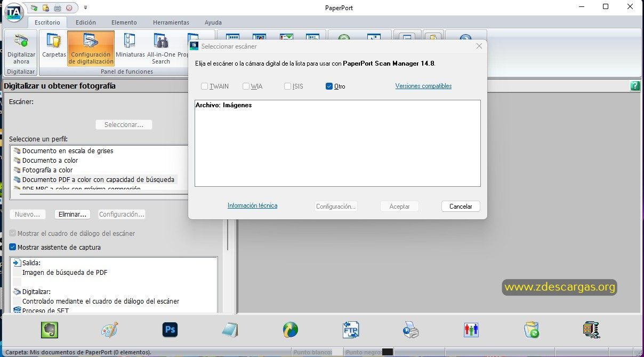644x357 pixels.
Task: Close the Seleccionar escáner dialog
Action: [x=479, y=46]
